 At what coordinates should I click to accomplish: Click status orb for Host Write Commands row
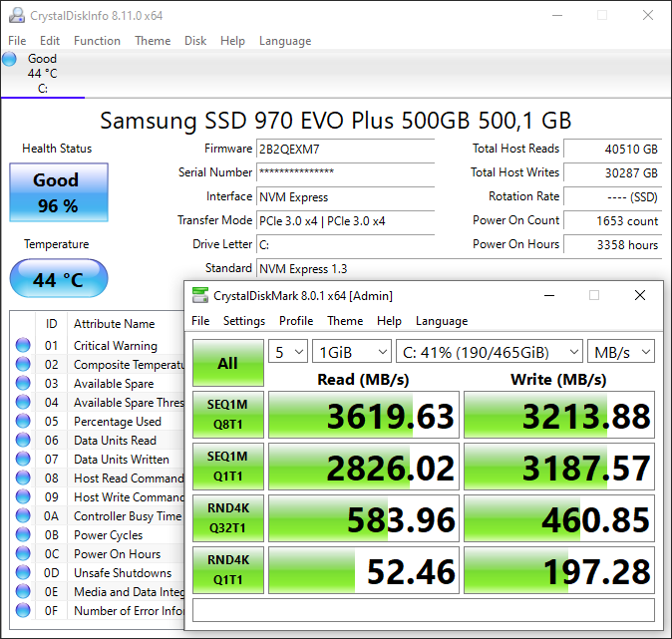pyautogui.click(x=23, y=496)
